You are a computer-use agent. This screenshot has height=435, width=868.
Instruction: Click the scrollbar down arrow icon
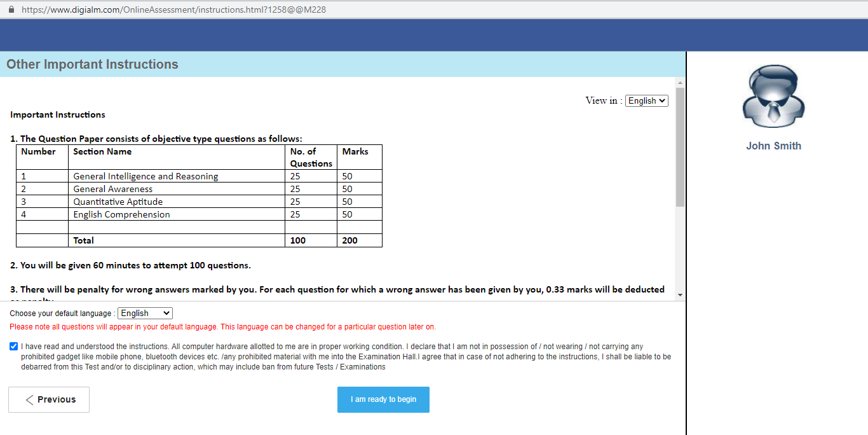click(681, 294)
